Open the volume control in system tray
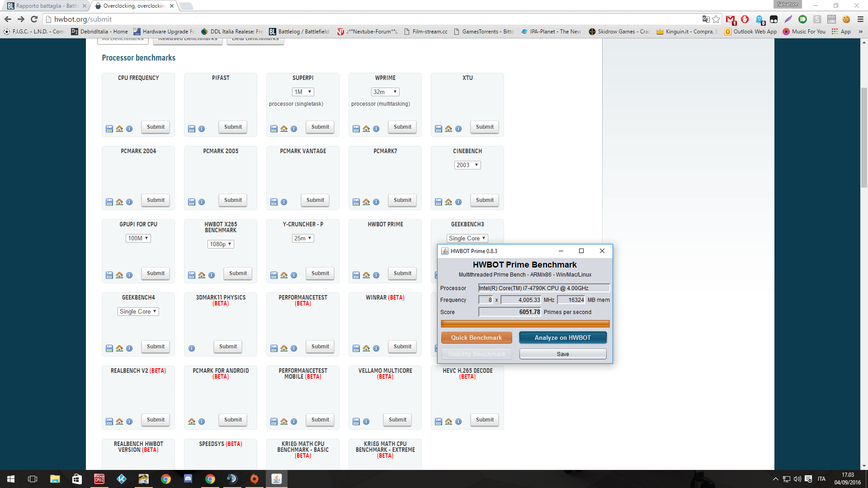This screenshot has height=488, width=868. pyautogui.click(x=797, y=479)
